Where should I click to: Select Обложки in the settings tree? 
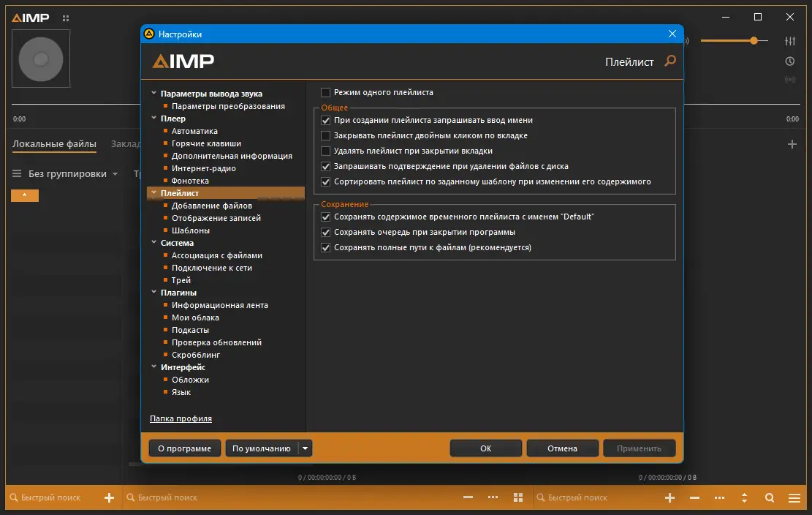190,380
